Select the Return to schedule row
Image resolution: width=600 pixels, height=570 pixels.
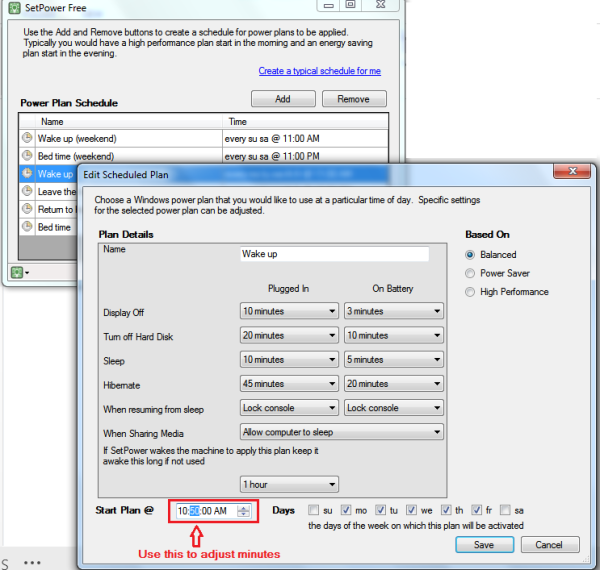click(x=49, y=209)
